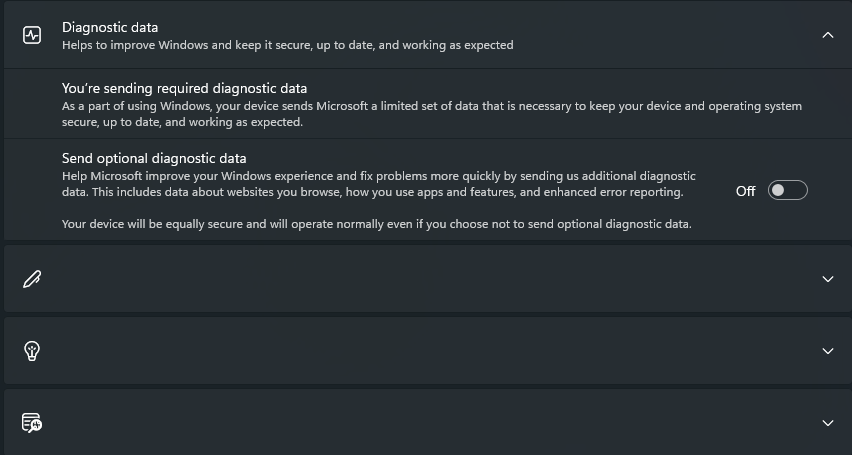Expand the pen icon section chevron
The height and width of the screenshot is (455, 852).
[828, 279]
